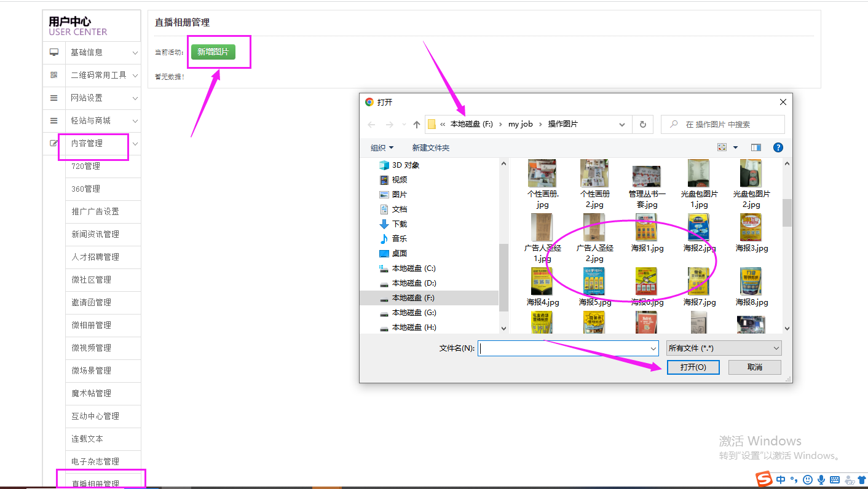Open the view mode icon in dialog toolbar
This screenshot has height=489, width=868.
point(722,147)
